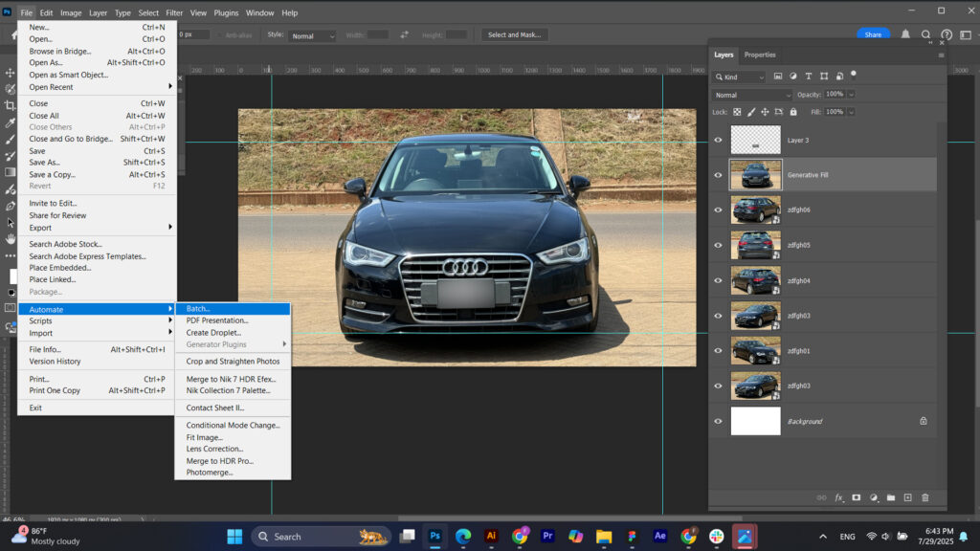Open the Filter menu in menu bar
The width and height of the screenshot is (980, 551).
click(174, 12)
